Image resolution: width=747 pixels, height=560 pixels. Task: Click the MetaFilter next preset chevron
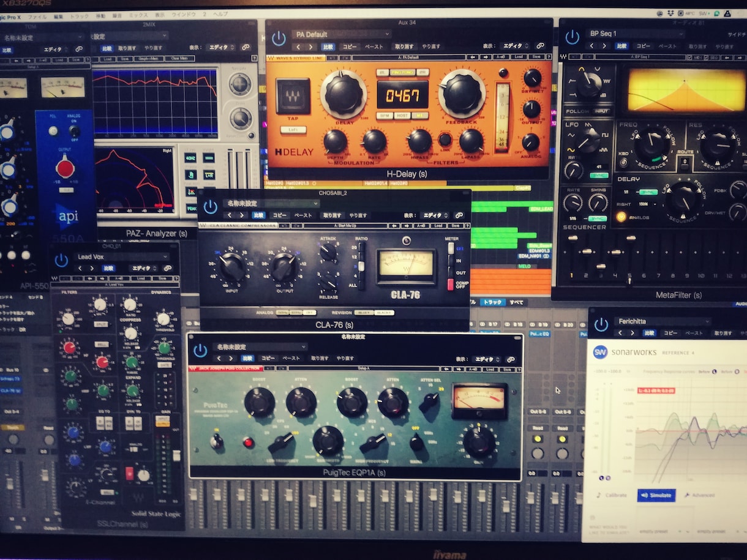pyautogui.click(x=603, y=46)
